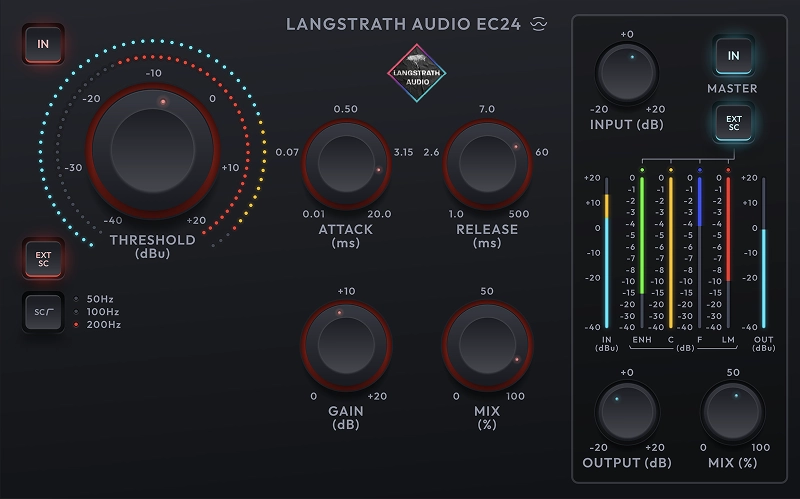Click the blue indicator dot above F meter

coord(699,170)
